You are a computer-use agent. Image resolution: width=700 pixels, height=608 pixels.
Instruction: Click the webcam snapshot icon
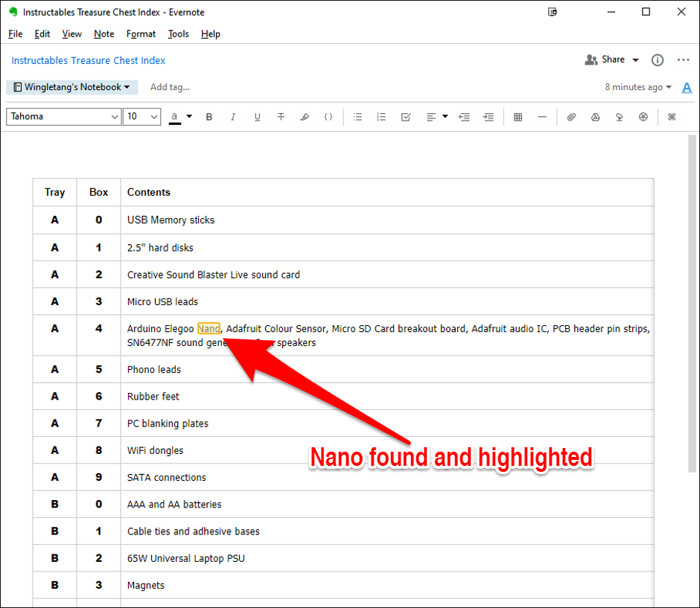tap(619, 117)
